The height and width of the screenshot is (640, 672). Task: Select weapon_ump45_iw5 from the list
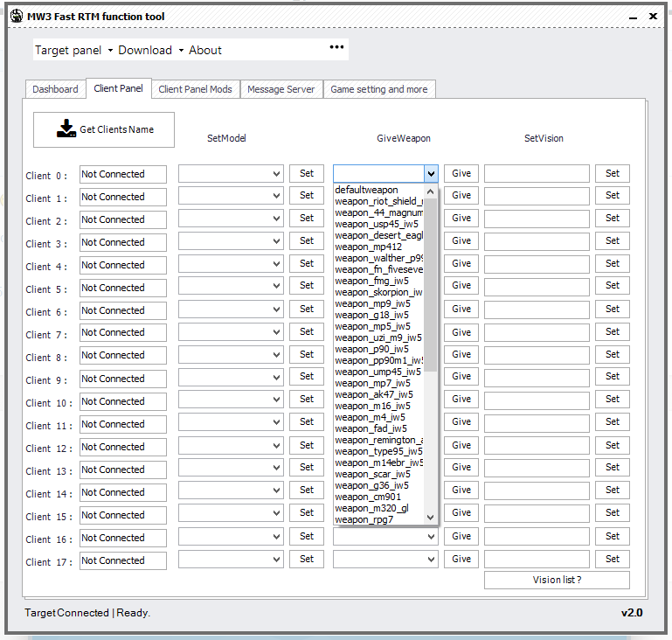point(379,372)
